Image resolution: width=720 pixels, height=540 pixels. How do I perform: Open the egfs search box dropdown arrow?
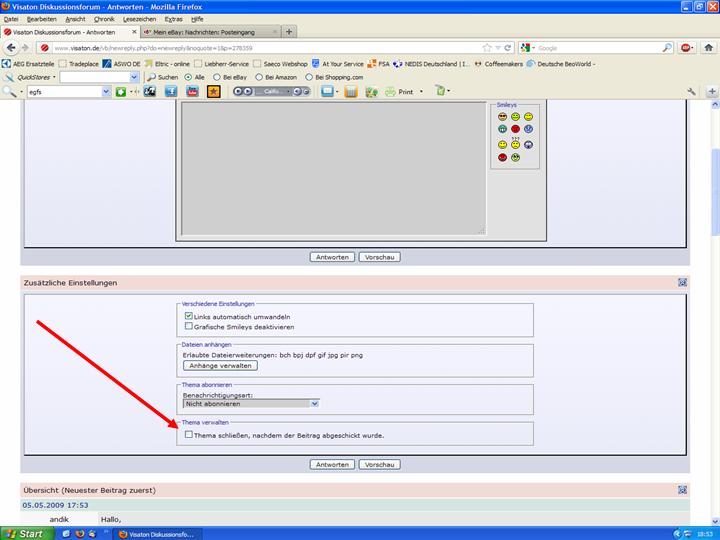[106, 92]
